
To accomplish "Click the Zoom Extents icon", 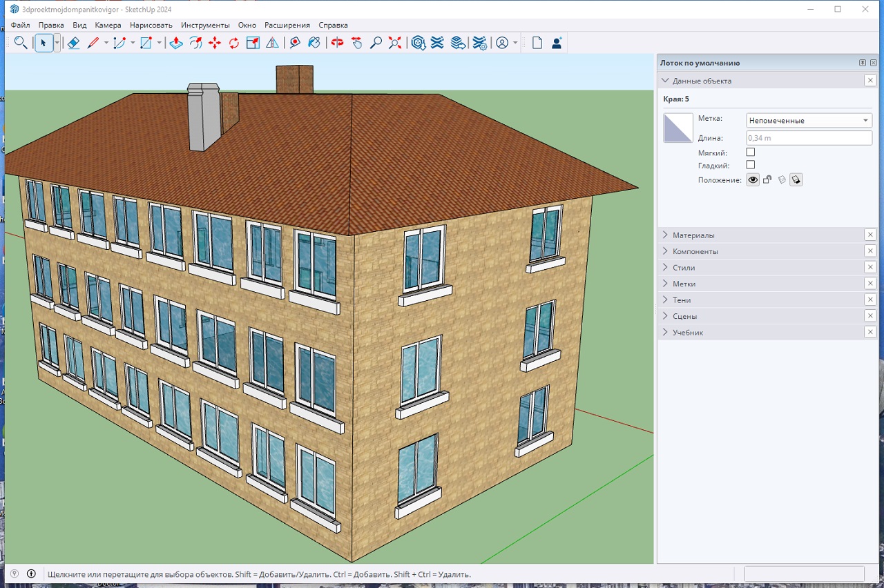I will [395, 43].
